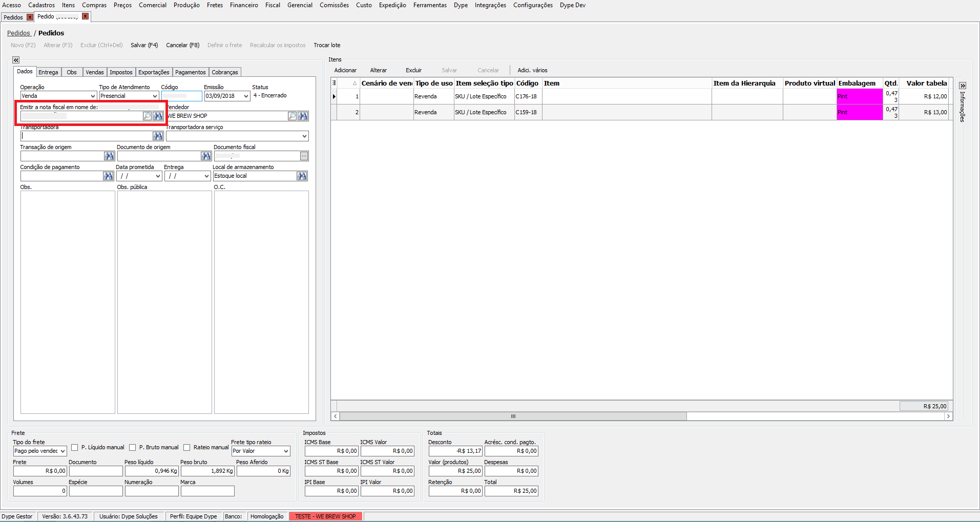This screenshot has width=980, height=522.
Task: Search Local de armazenamento with binoculars icon
Action: tap(302, 176)
